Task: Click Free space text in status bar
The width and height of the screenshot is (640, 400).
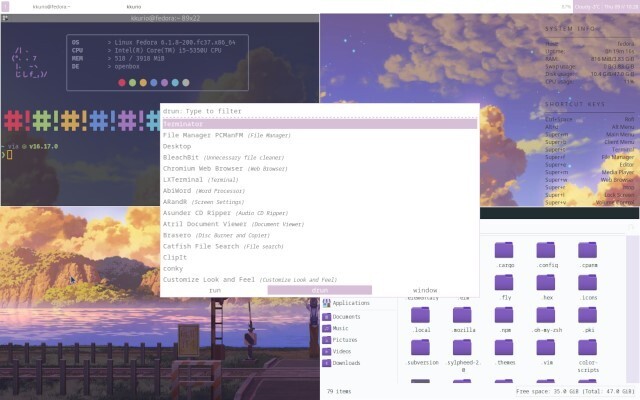Action: (x=575, y=391)
